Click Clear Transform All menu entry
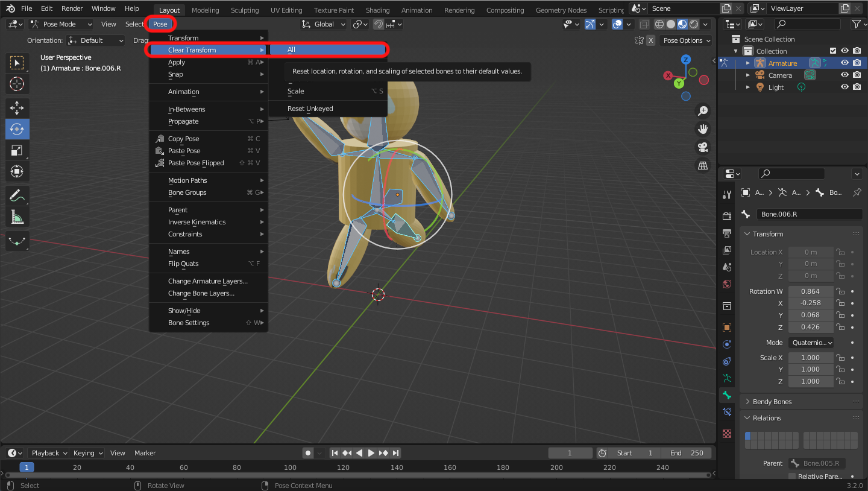Image resolution: width=868 pixels, height=491 pixels. point(328,50)
